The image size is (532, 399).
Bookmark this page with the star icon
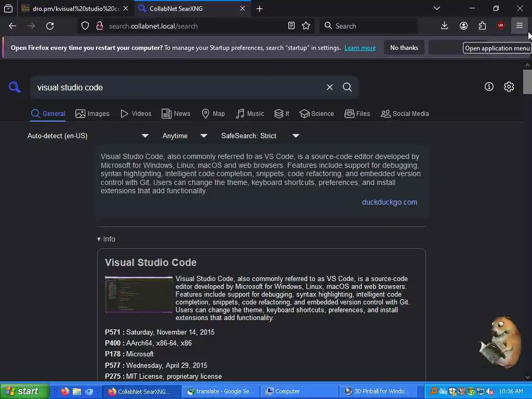coord(306,26)
